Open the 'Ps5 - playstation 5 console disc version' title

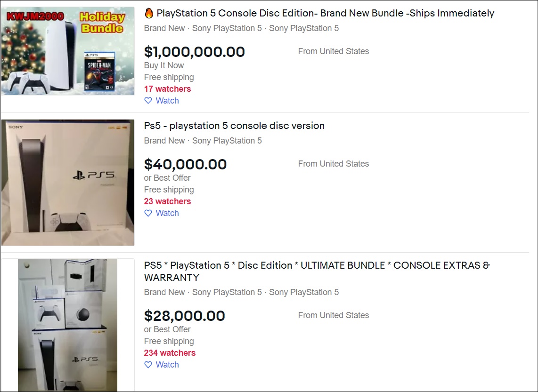pyautogui.click(x=234, y=126)
